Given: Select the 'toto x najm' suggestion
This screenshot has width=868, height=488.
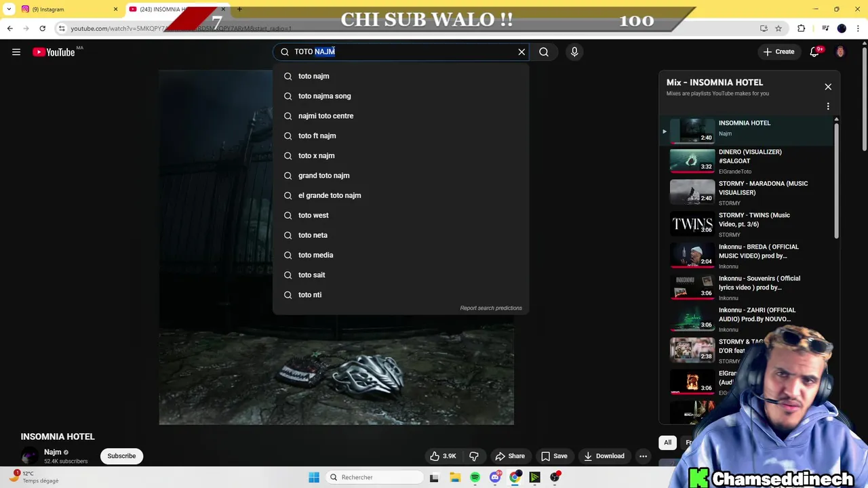Looking at the screenshot, I should [x=400, y=156].
